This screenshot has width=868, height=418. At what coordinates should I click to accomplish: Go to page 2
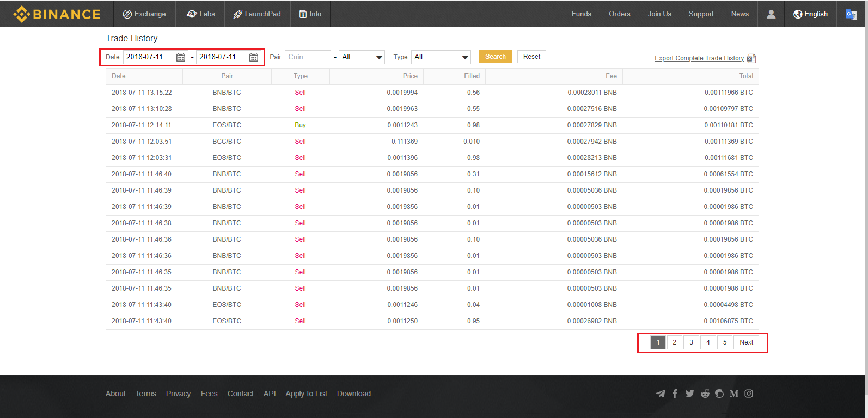675,342
